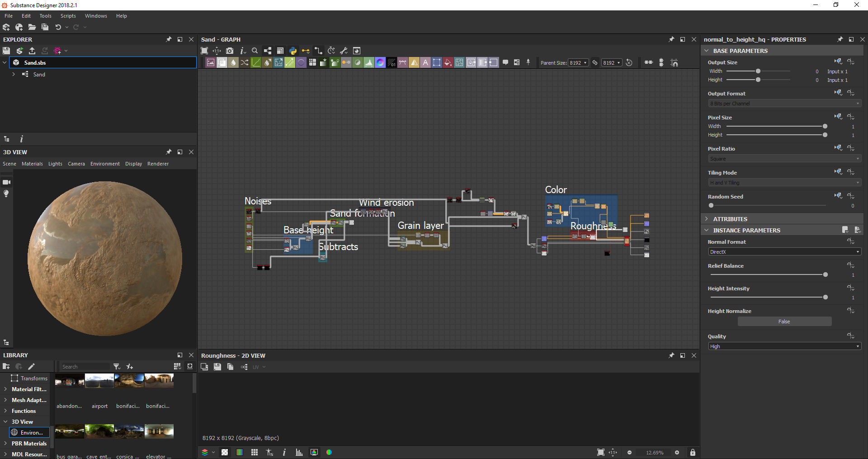
Task: Add a Levels histogram node
Action: tap(369, 62)
